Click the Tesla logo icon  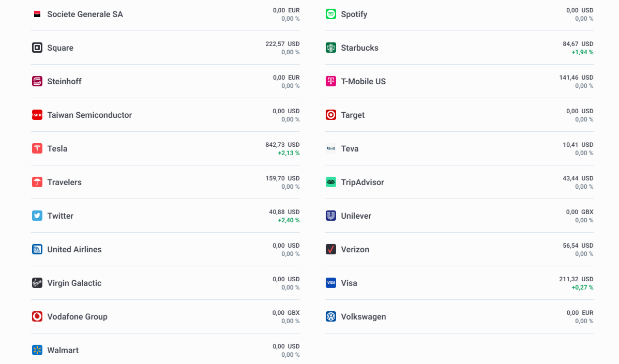[x=37, y=148]
